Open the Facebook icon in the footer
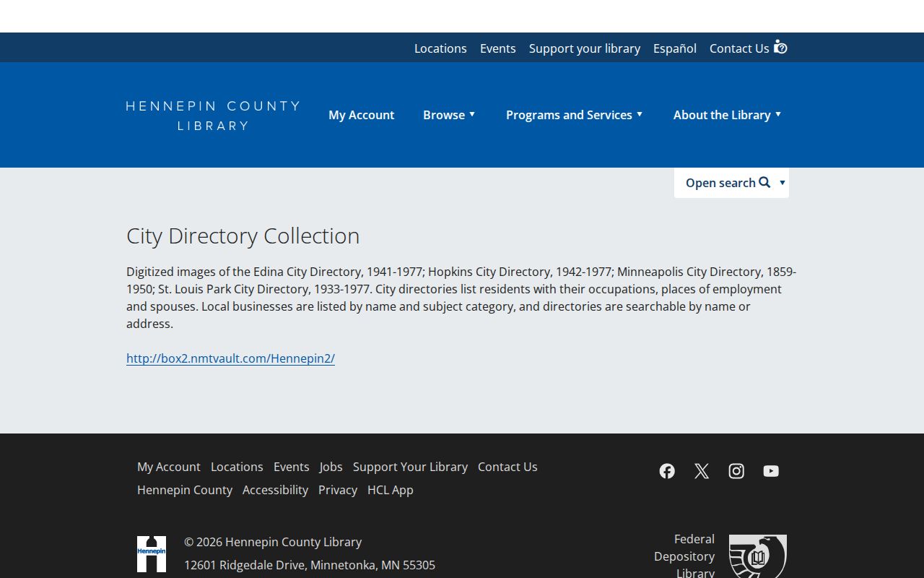The width and height of the screenshot is (924, 578). (667, 471)
